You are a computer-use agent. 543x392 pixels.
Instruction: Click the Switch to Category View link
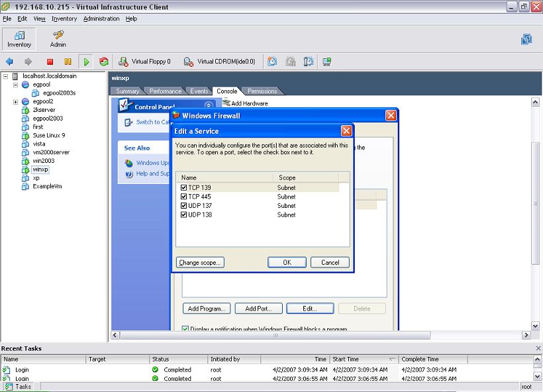152,122
